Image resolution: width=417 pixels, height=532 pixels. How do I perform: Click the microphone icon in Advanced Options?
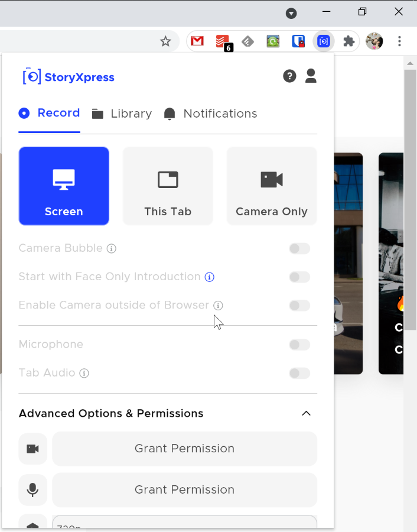[33, 490]
